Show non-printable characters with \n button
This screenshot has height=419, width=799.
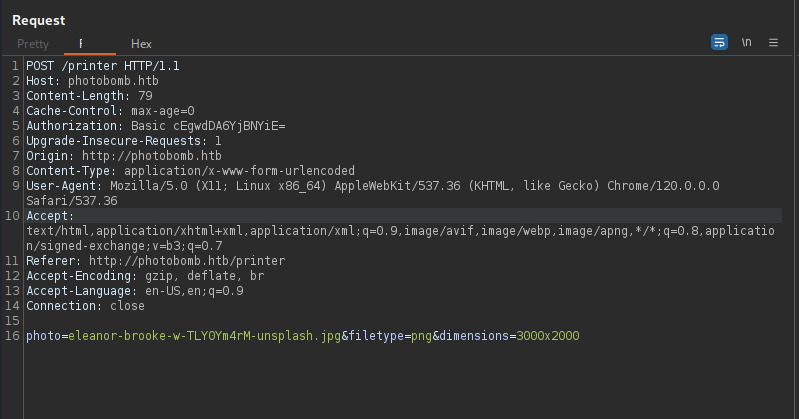pyautogui.click(x=747, y=42)
